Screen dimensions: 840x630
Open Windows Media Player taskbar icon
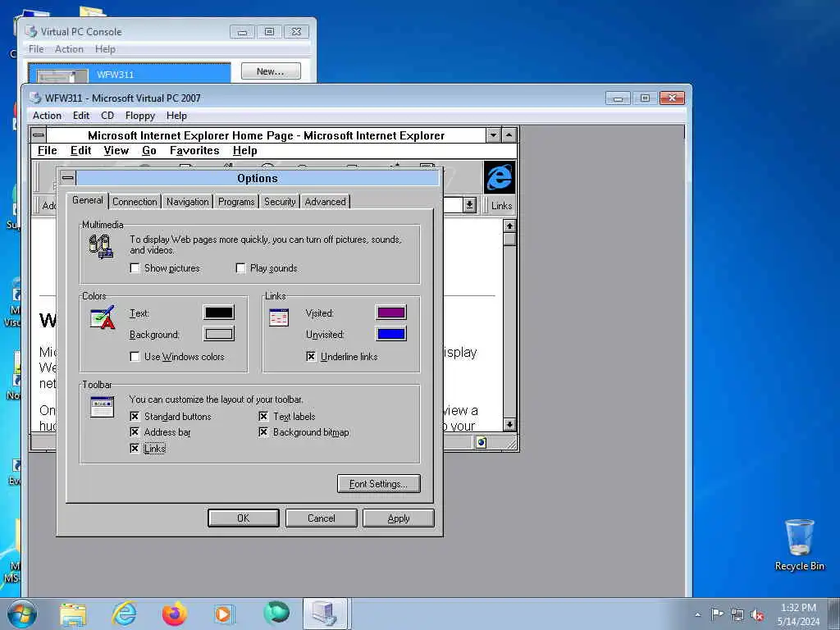pyautogui.click(x=224, y=614)
